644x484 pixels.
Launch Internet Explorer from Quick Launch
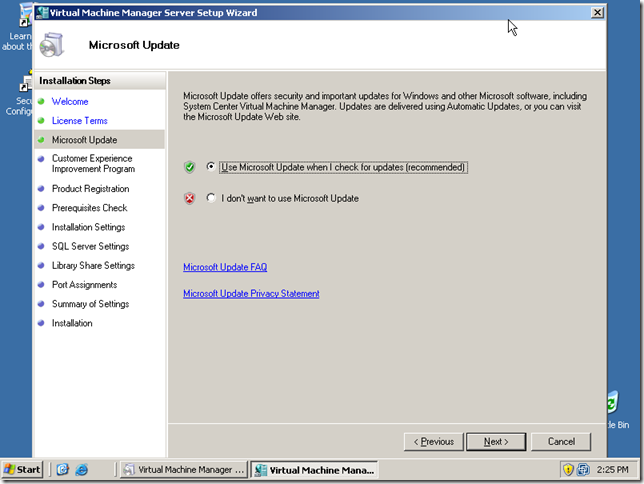click(x=82, y=470)
